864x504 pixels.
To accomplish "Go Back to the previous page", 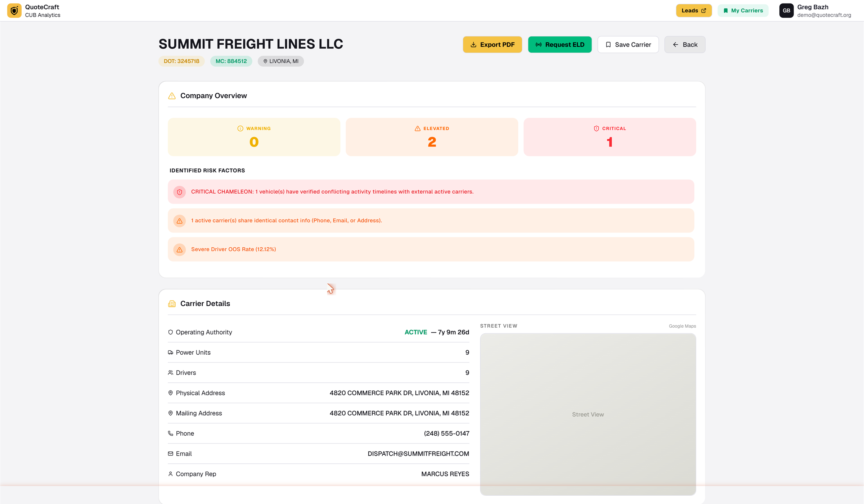I will [685, 45].
